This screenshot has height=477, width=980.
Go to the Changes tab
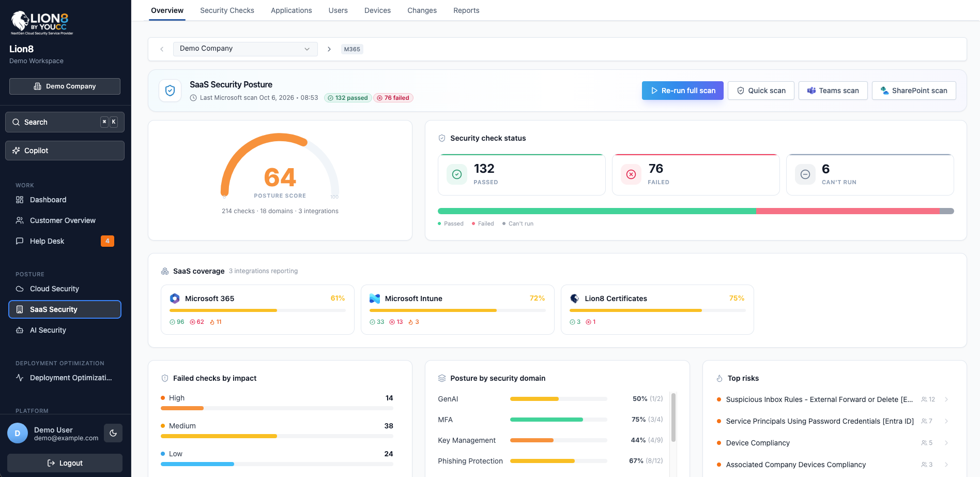click(x=422, y=10)
